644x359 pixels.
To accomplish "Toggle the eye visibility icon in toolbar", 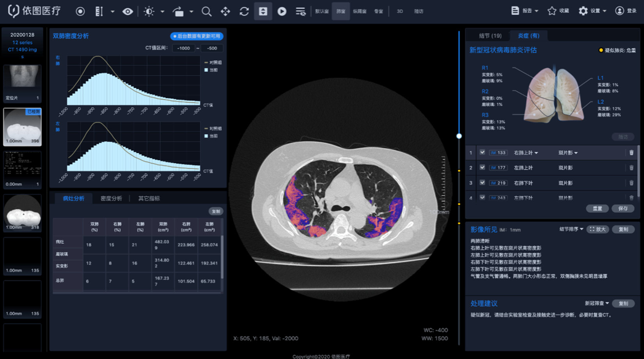I will pyautogui.click(x=128, y=12).
